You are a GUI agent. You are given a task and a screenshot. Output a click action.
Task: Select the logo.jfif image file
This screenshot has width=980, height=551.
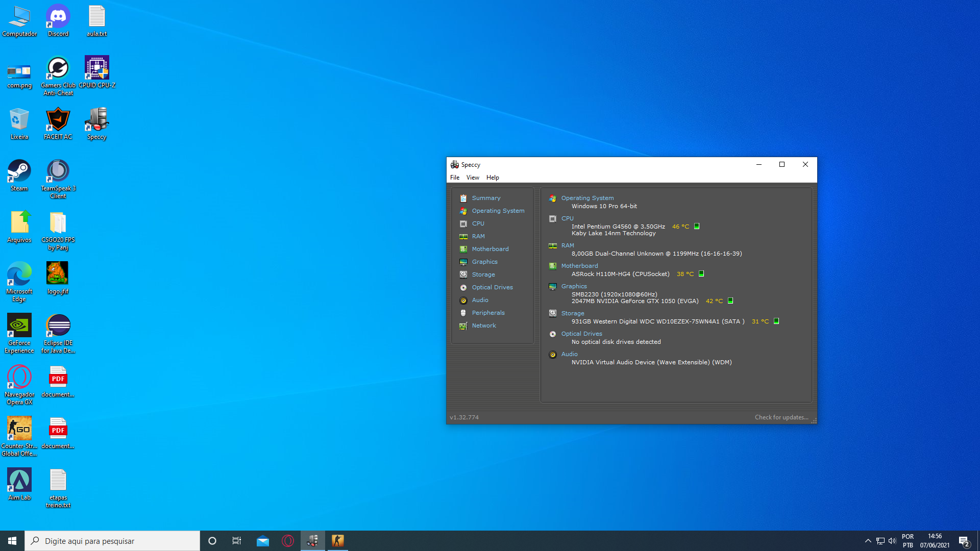[x=58, y=278]
